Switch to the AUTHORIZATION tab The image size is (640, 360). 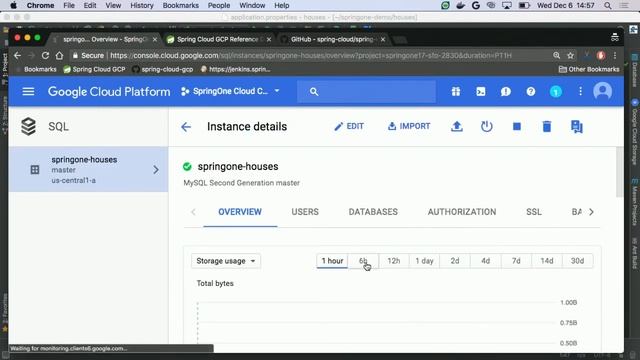[x=462, y=212]
